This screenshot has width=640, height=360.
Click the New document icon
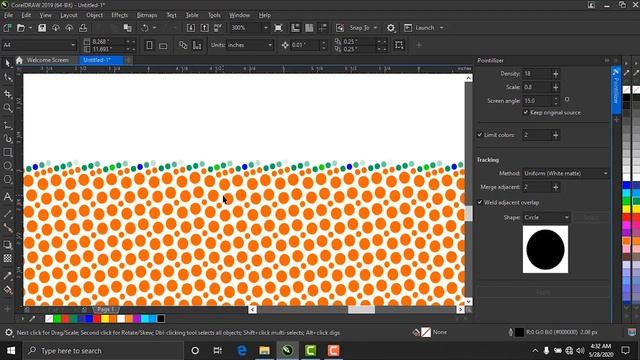(x=7, y=28)
